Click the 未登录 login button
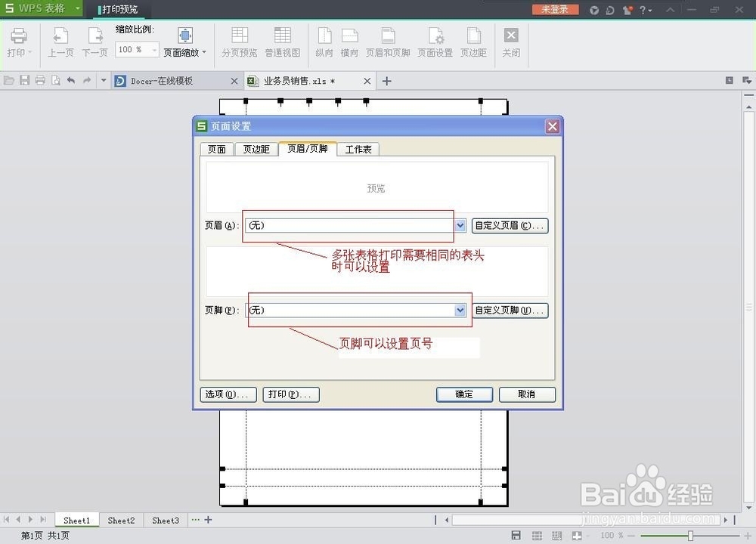Viewport: 756px width, 544px height. point(555,9)
